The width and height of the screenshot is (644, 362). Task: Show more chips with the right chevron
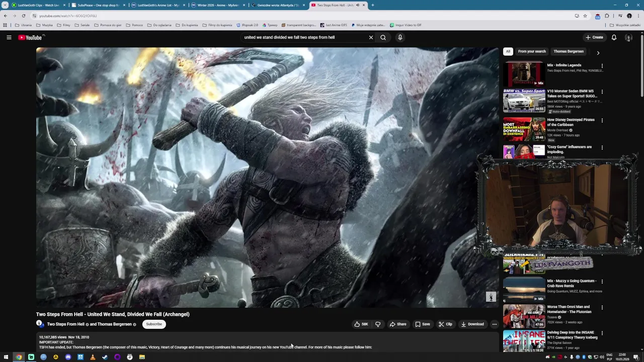pyautogui.click(x=598, y=52)
